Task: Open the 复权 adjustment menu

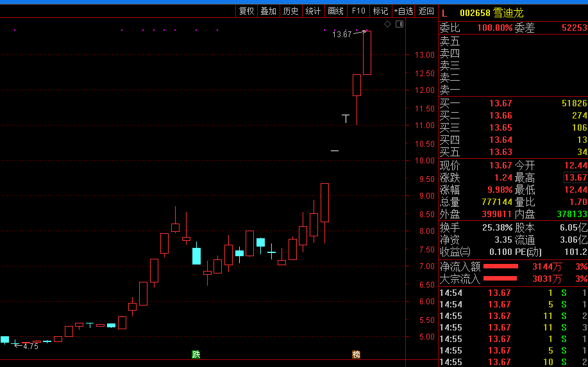Action: (247, 11)
